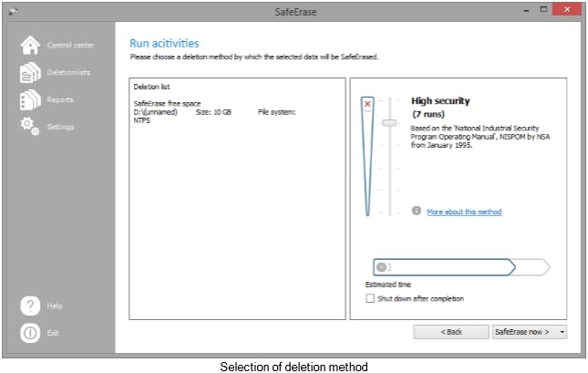Click the '(7 runs)' text
The height and width of the screenshot is (373, 588).
coord(428,114)
